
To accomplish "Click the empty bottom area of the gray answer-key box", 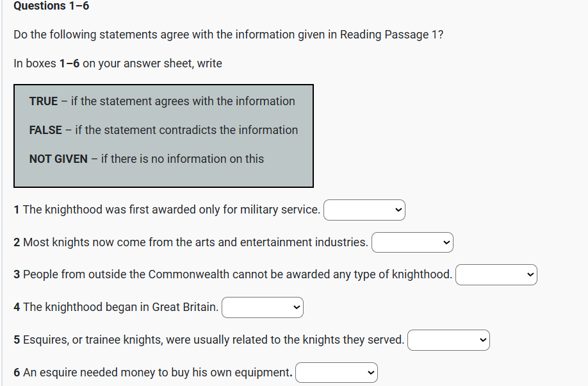I will [x=163, y=178].
